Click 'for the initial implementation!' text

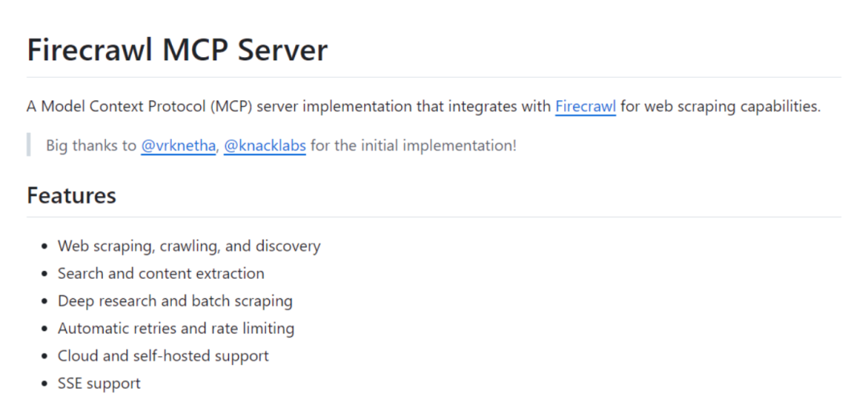tap(414, 146)
